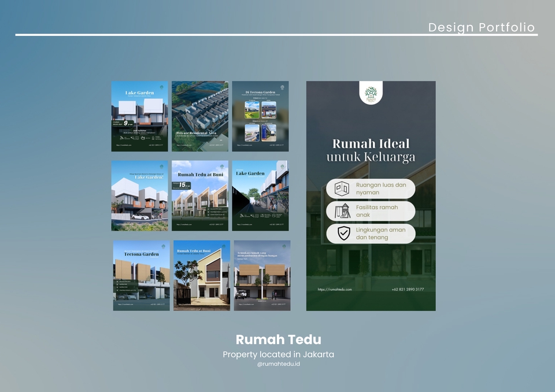Open the top-left Lake Garden poster thumbnail
This screenshot has width=555, height=392.
coord(140,116)
